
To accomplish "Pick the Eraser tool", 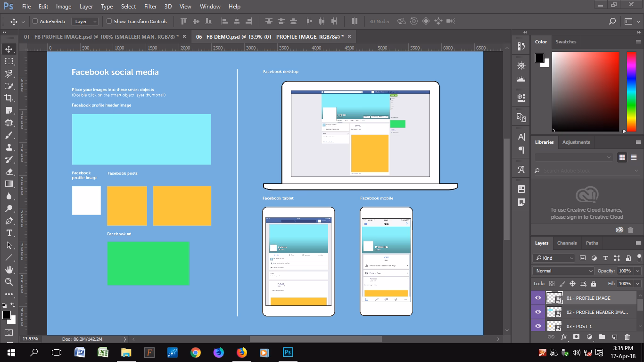I will pos(9,172).
